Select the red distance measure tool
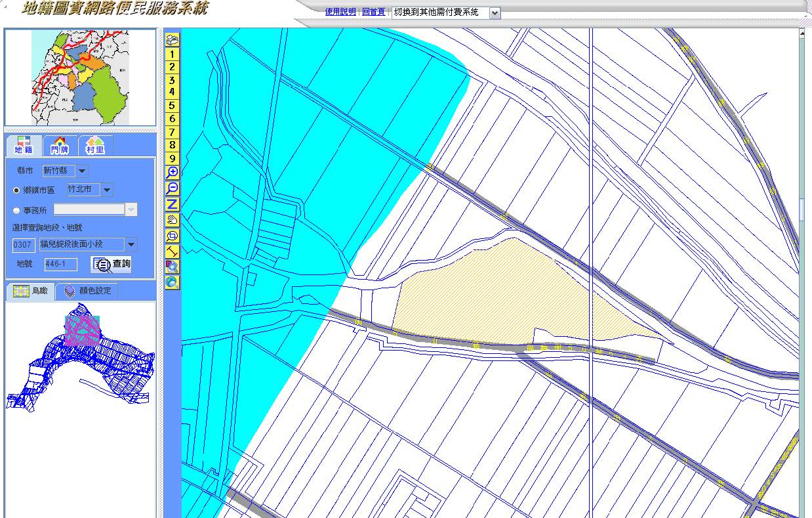Image resolution: width=812 pixels, height=518 pixels. click(172, 251)
